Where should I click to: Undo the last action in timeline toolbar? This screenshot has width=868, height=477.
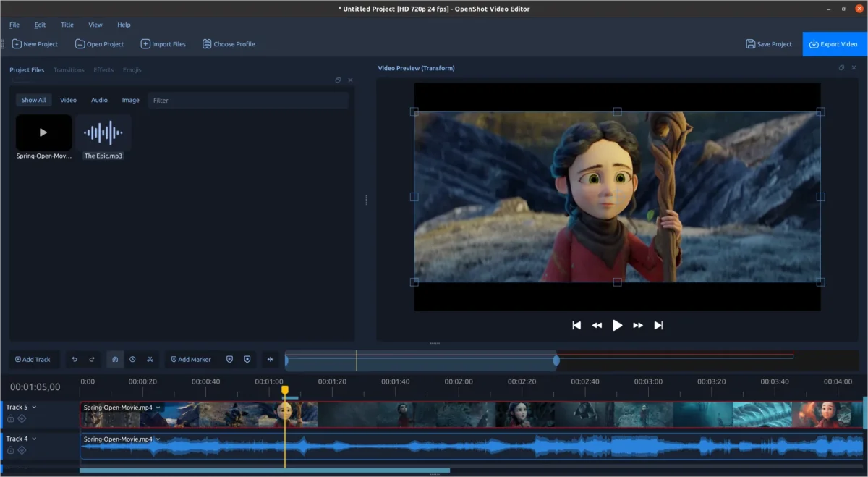point(75,359)
